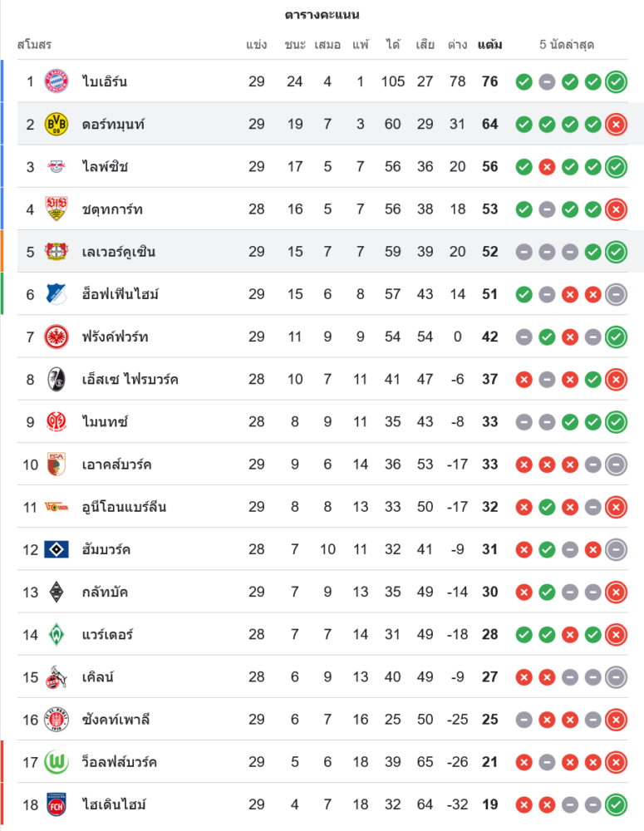The image size is (644, 831).
Task: Click the Wolfsburg green W logo
Action: pyautogui.click(x=57, y=762)
